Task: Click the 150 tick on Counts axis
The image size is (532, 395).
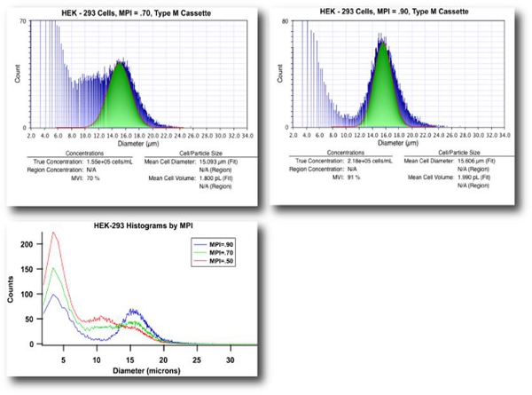Action: 27,269
